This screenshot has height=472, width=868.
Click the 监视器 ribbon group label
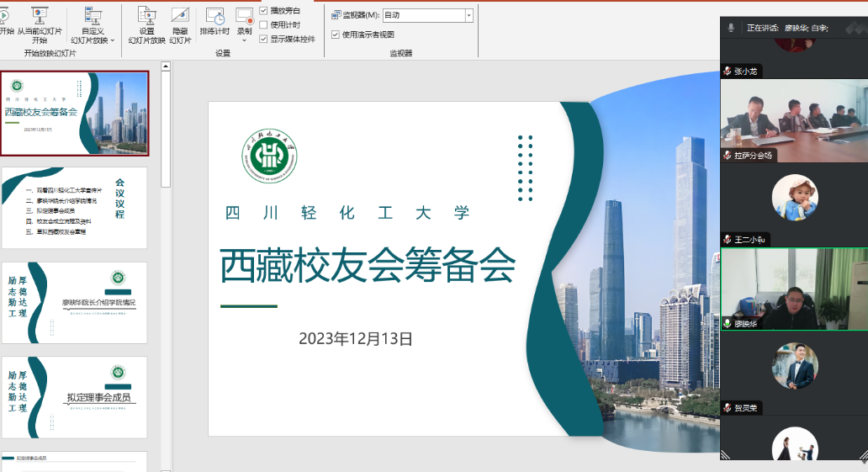pyautogui.click(x=401, y=53)
